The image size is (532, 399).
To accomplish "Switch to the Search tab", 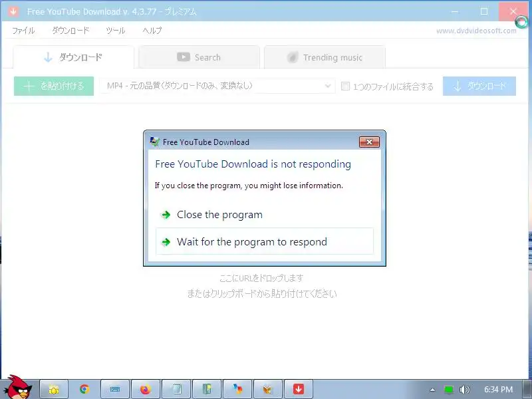I will pos(199,57).
